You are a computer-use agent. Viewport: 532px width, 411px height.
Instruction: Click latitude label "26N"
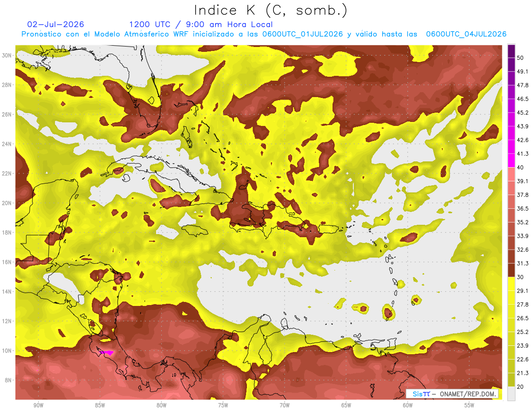6,114
